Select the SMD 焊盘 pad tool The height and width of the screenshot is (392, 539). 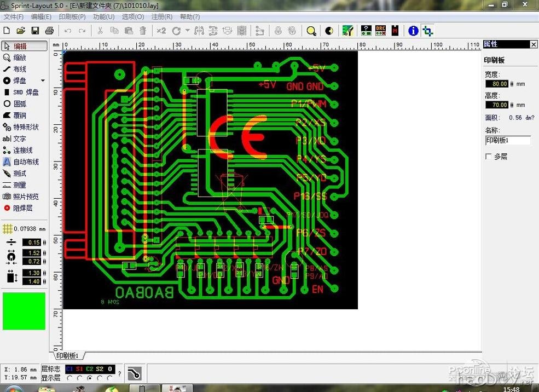pos(22,92)
